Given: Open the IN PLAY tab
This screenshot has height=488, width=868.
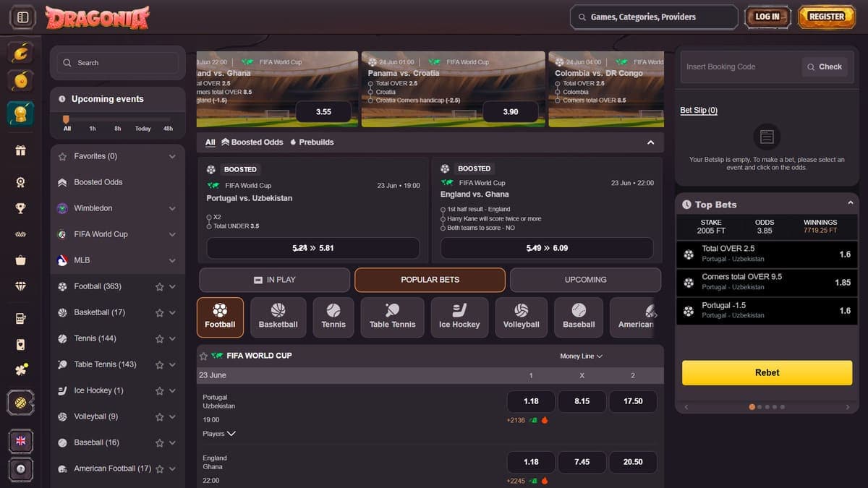Looking at the screenshot, I should (275, 280).
